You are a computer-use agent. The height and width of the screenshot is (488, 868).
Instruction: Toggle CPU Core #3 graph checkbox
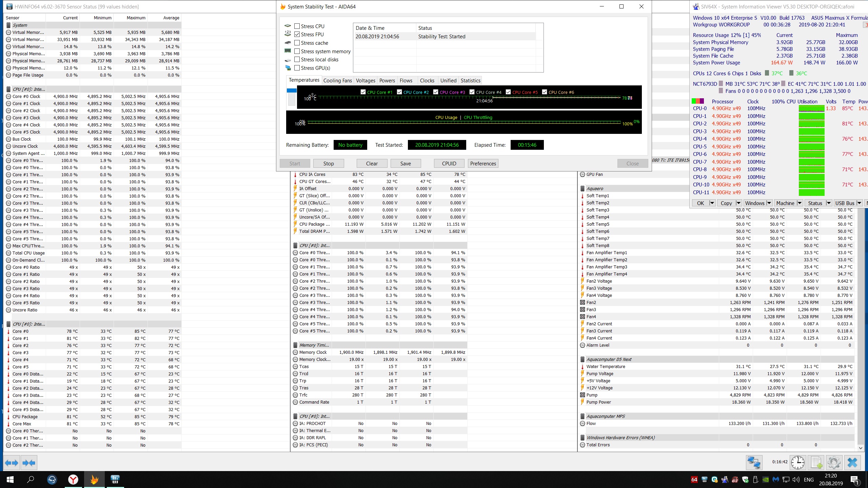click(x=436, y=92)
